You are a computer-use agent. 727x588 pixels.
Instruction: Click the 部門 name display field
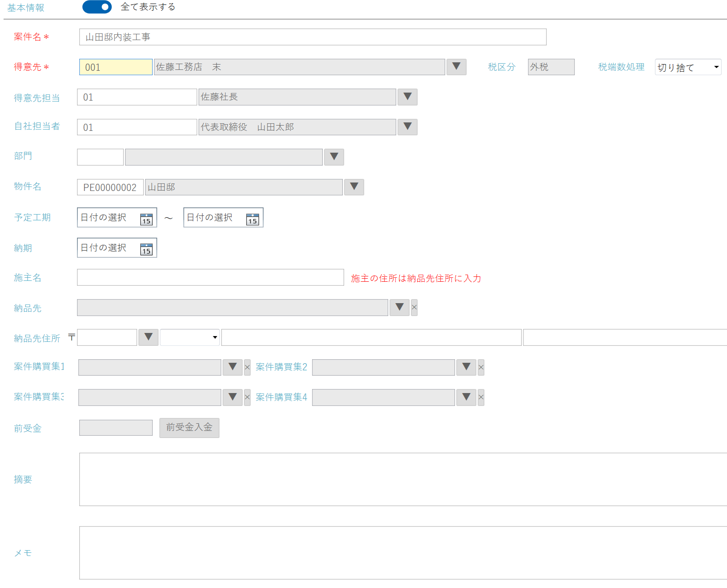click(x=223, y=157)
